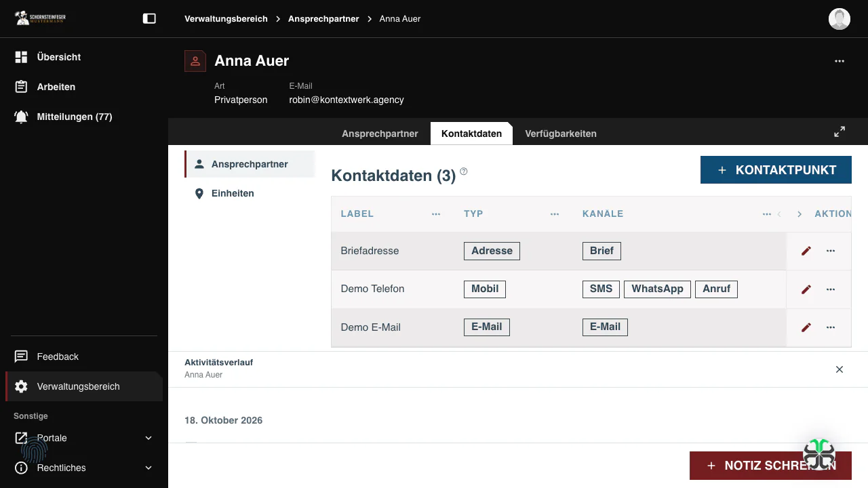Open more actions for Demo E-Mail row
This screenshot has height=488, width=868.
pos(831,327)
